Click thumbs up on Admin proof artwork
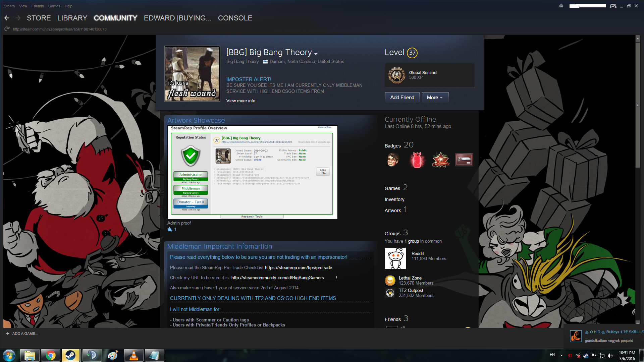This screenshot has height=362, width=644. click(170, 229)
